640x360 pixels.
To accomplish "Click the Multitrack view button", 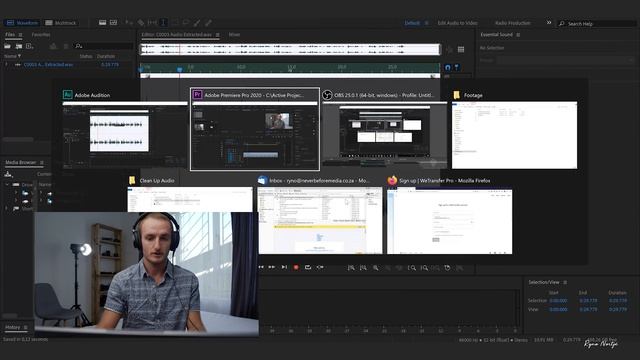I will pos(60,23).
